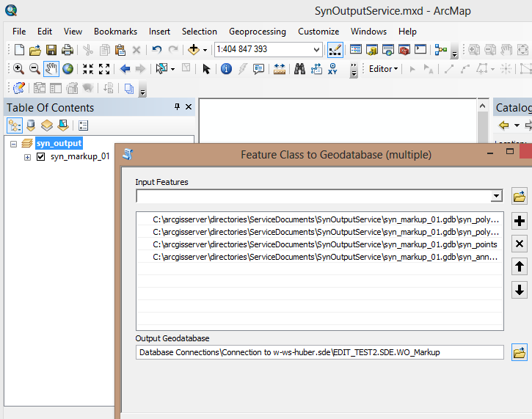532x419 pixels.
Task: Switch to List By Drawing Order
Action: click(15, 125)
